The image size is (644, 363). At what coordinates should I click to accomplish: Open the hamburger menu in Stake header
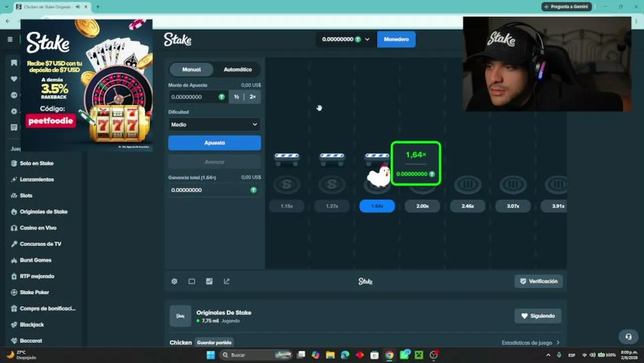point(10,39)
